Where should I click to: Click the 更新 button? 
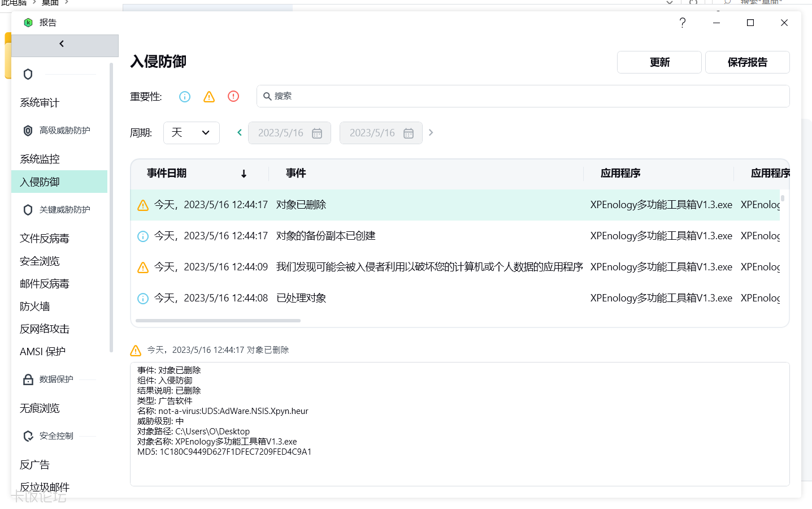click(659, 62)
